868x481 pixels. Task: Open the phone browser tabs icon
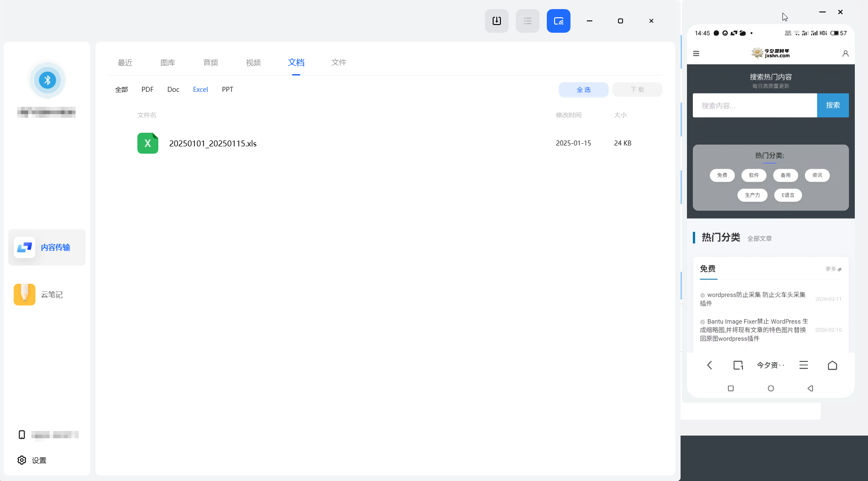(x=738, y=365)
